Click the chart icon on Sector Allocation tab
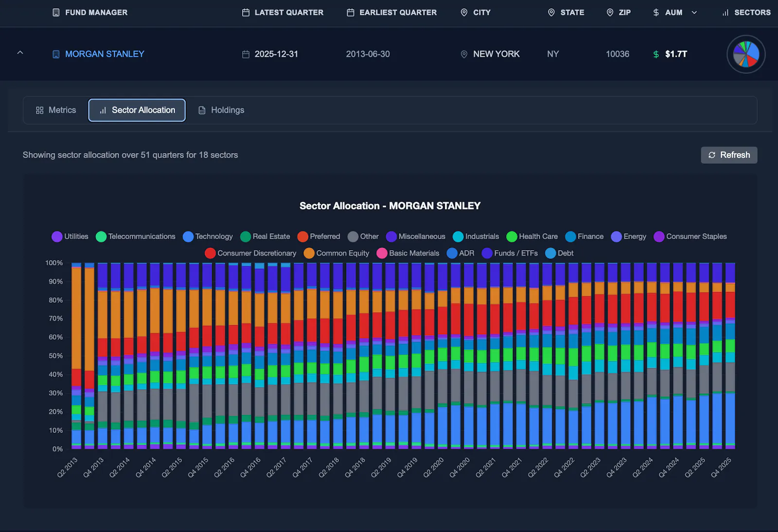 pos(103,110)
